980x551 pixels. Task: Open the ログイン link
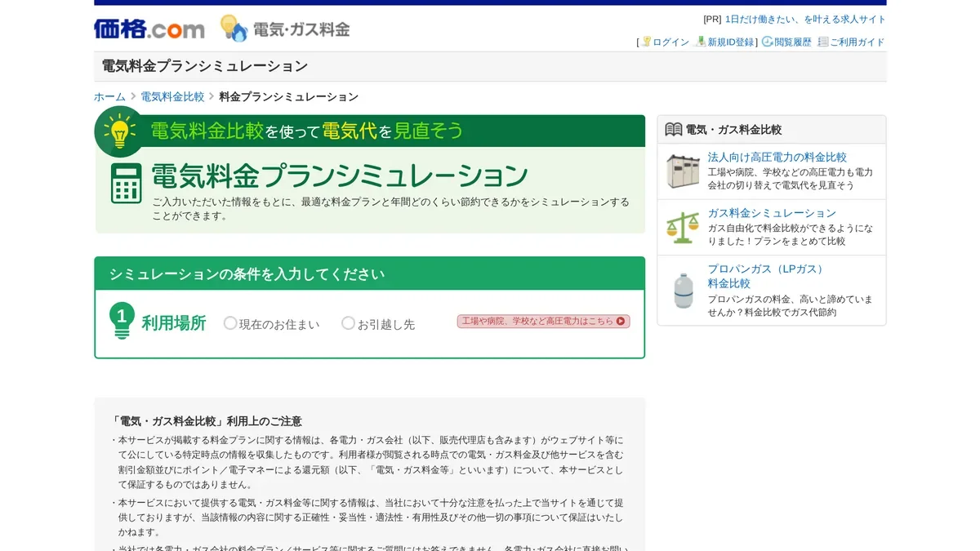pyautogui.click(x=670, y=42)
